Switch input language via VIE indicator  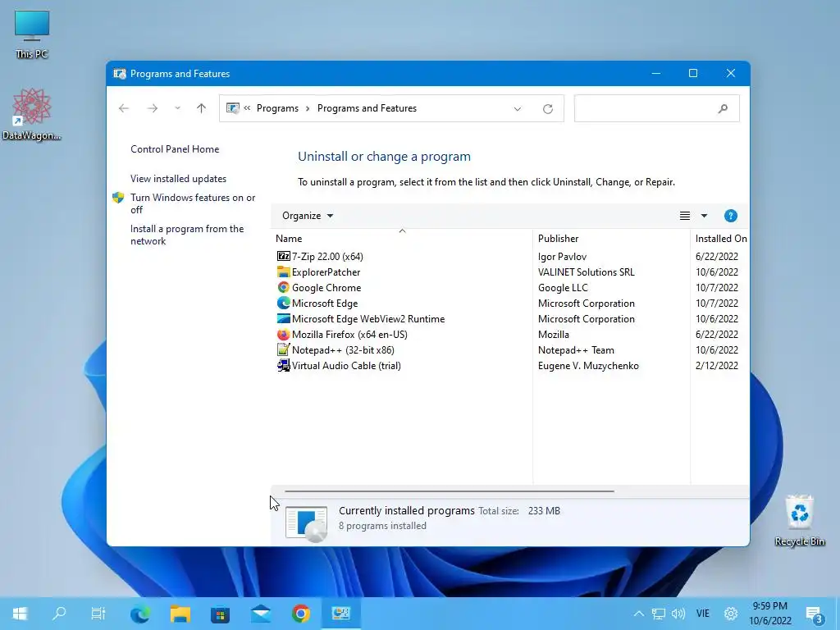click(x=702, y=614)
